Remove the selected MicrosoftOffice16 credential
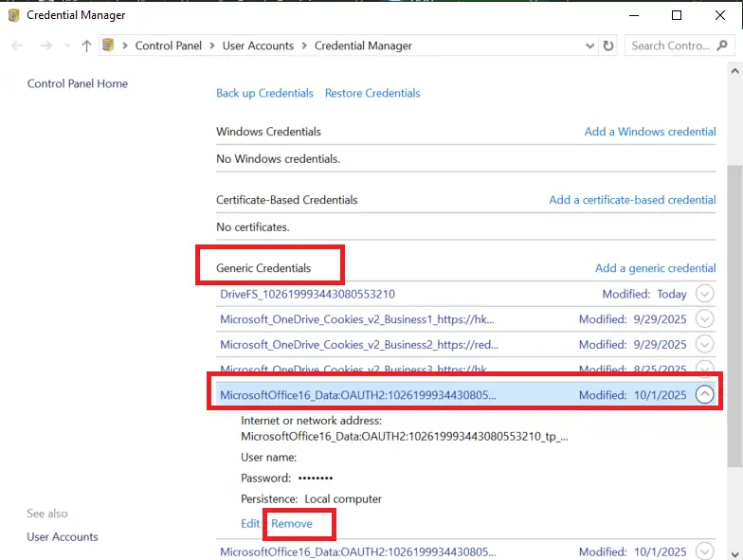743x560 pixels. coord(292,523)
